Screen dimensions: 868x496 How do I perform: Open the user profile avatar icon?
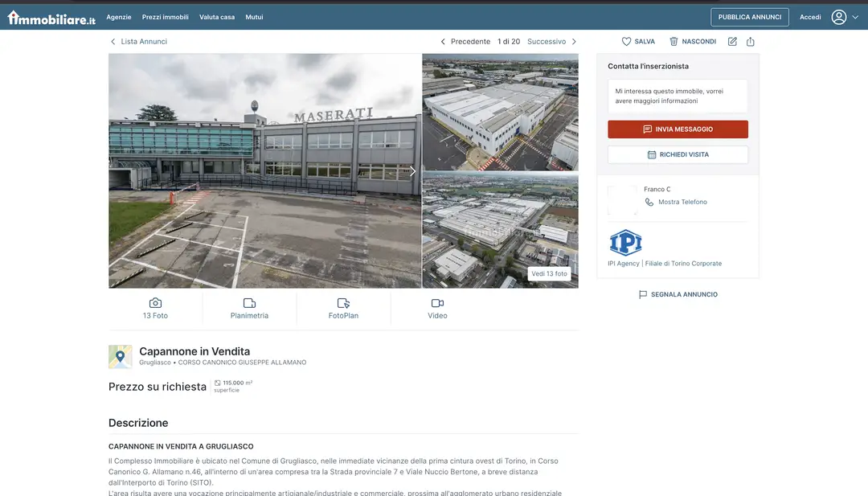838,17
